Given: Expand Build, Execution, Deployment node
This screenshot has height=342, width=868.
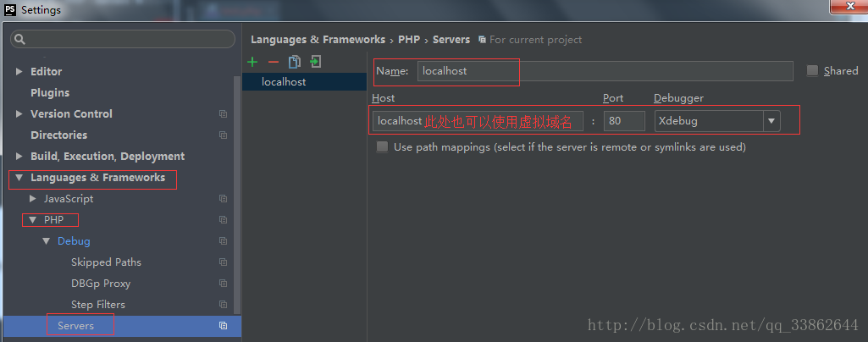Looking at the screenshot, I should point(19,157).
